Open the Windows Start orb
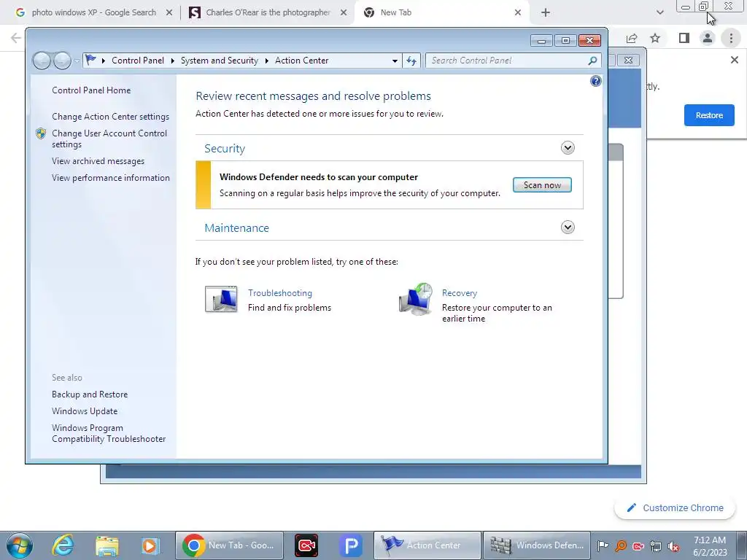This screenshot has height=560, width=747. pyautogui.click(x=20, y=545)
